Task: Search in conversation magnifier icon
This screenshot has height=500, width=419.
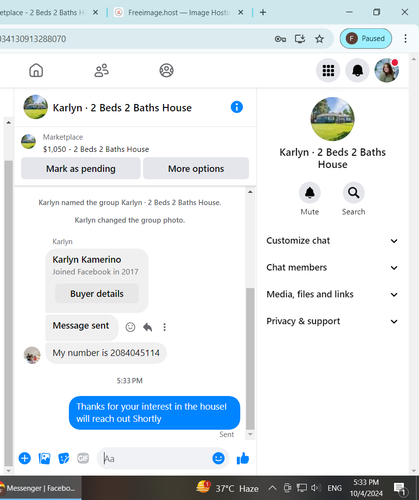Action: click(353, 193)
